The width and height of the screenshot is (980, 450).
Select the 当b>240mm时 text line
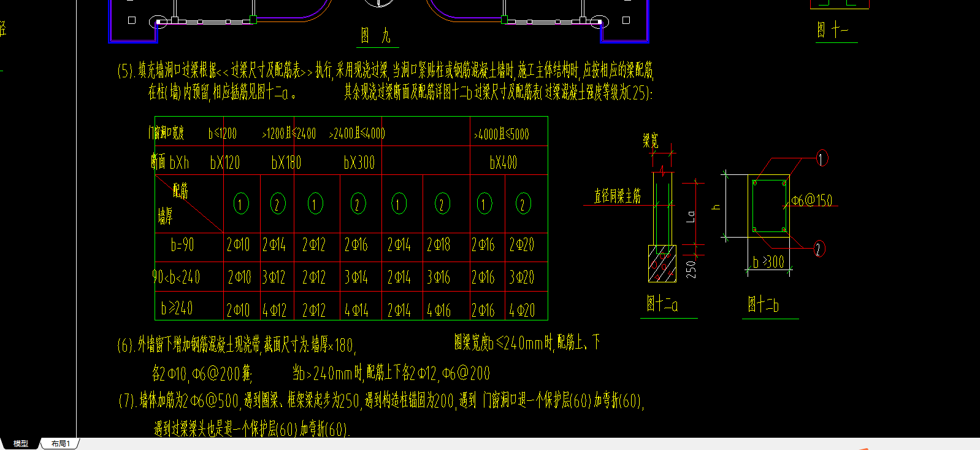[391, 373]
